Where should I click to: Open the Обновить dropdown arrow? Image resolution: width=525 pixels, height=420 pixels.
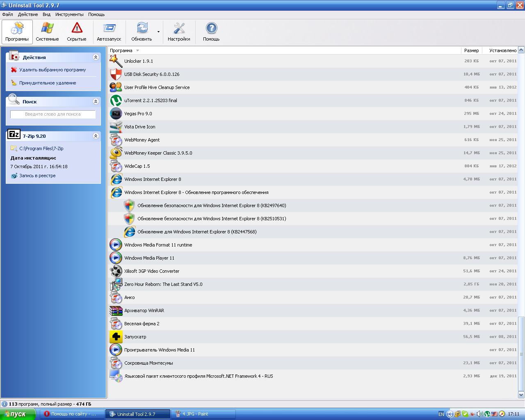(158, 32)
